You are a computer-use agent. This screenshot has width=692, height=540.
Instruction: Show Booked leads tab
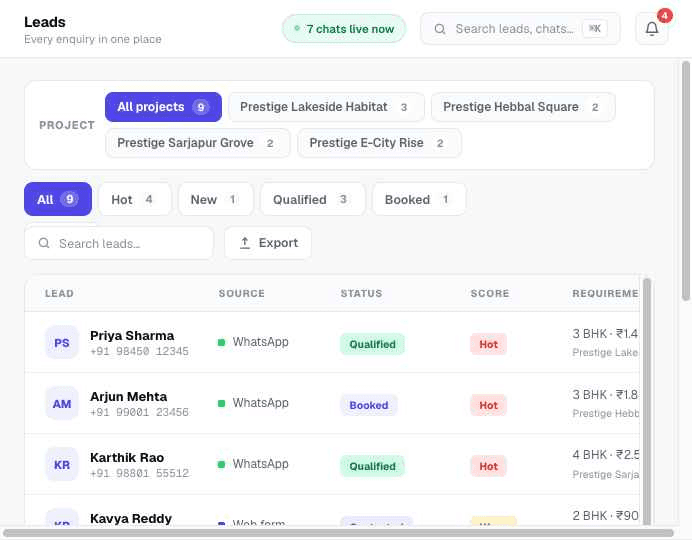click(x=419, y=199)
